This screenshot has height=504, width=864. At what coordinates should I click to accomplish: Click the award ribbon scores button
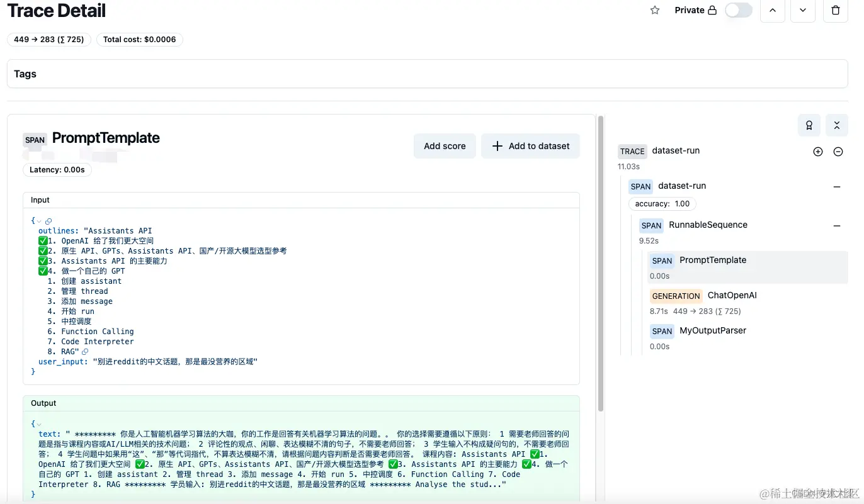pyautogui.click(x=809, y=125)
